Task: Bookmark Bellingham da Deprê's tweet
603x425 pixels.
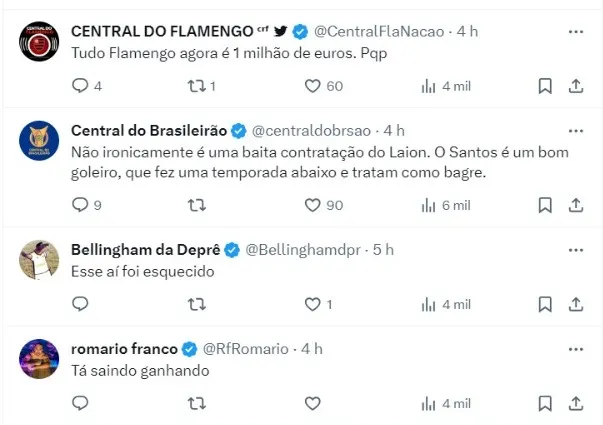Action: click(545, 304)
